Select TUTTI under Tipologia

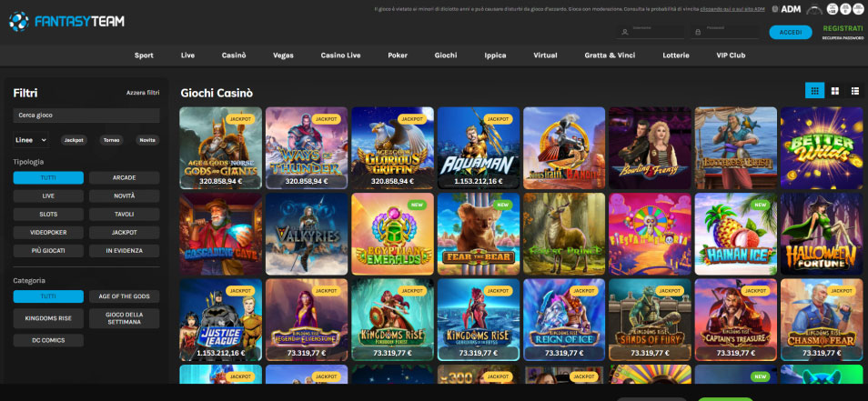point(48,177)
